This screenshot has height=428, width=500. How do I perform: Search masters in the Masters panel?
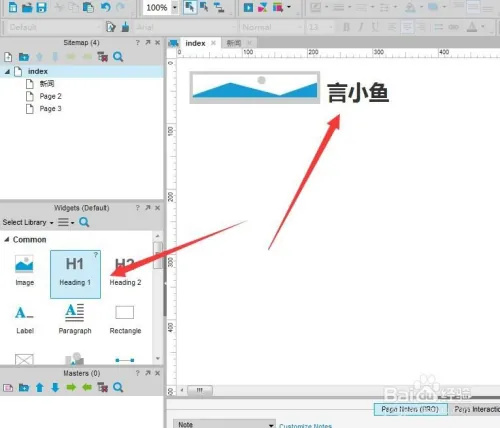pos(118,387)
